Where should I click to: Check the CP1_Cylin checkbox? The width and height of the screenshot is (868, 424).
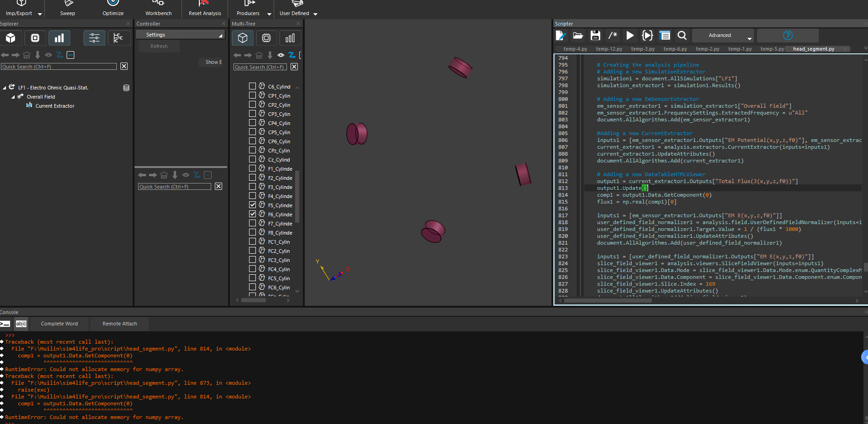(x=252, y=95)
